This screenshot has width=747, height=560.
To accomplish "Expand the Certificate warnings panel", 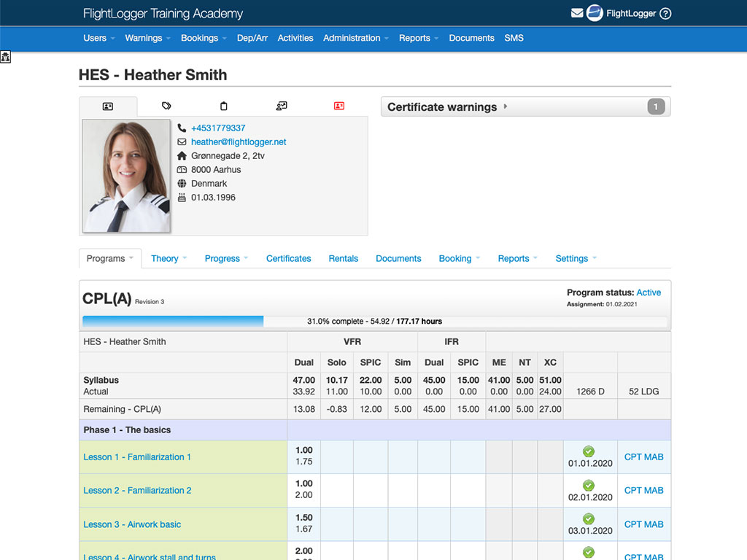I will click(x=525, y=107).
